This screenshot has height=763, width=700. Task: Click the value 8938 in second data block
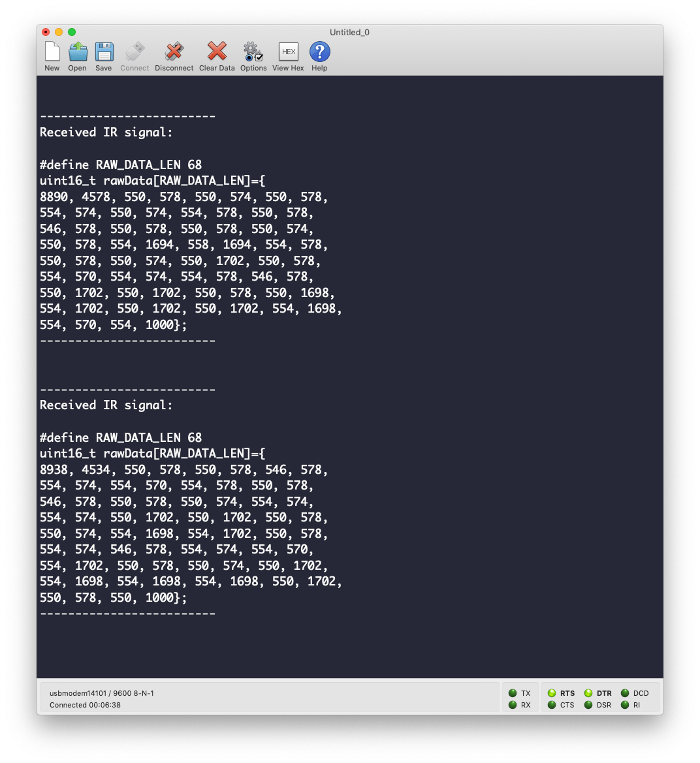pyautogui.click(x=54, y=469)
